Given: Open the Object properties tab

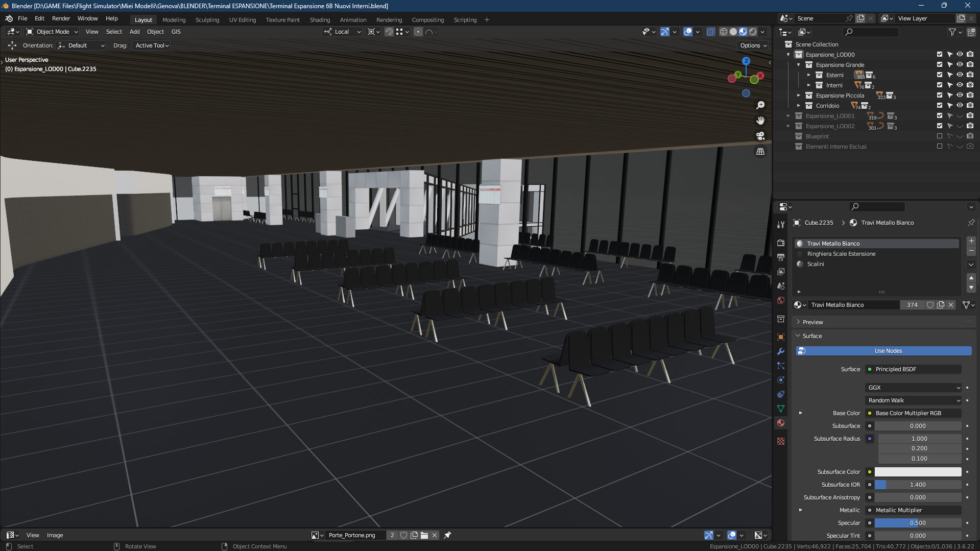Looking at the screenshot, I should point(781,337).
